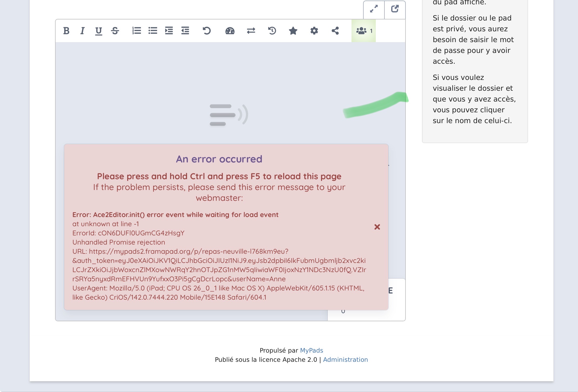578x392 pixels.
Task: Toggle bold formatting in pad toolbar
Action: click(x=66, y=31)
